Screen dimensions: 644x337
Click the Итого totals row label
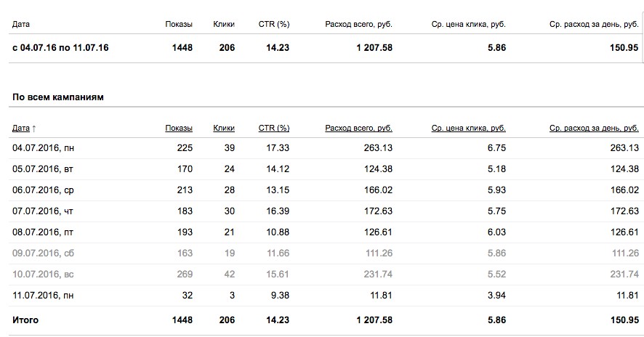point(25,320)
